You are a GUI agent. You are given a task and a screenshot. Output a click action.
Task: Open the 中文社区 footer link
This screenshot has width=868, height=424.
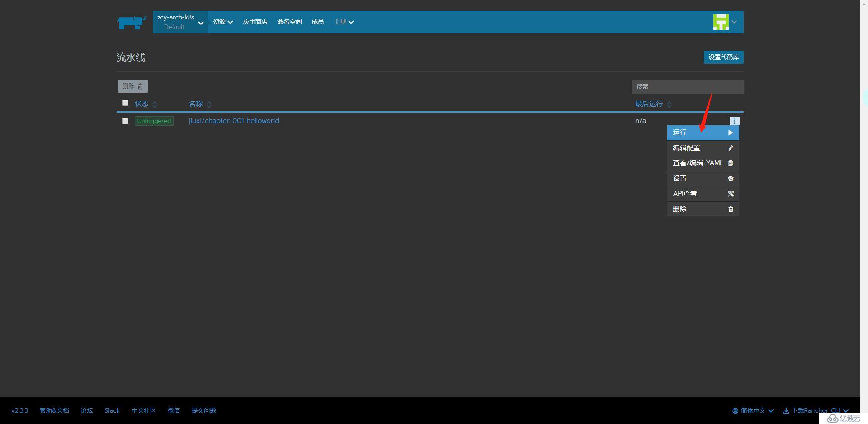[144, 411]
